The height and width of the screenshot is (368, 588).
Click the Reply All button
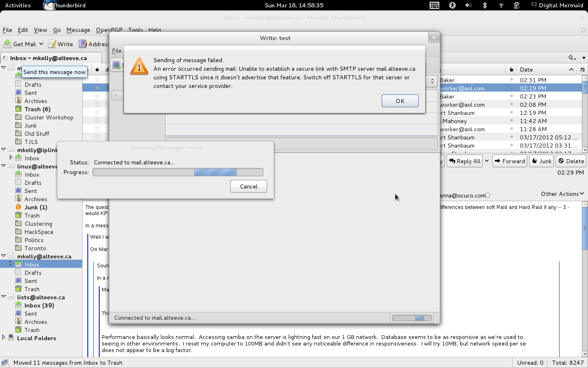pyautogui.click(x=465, y=161)
